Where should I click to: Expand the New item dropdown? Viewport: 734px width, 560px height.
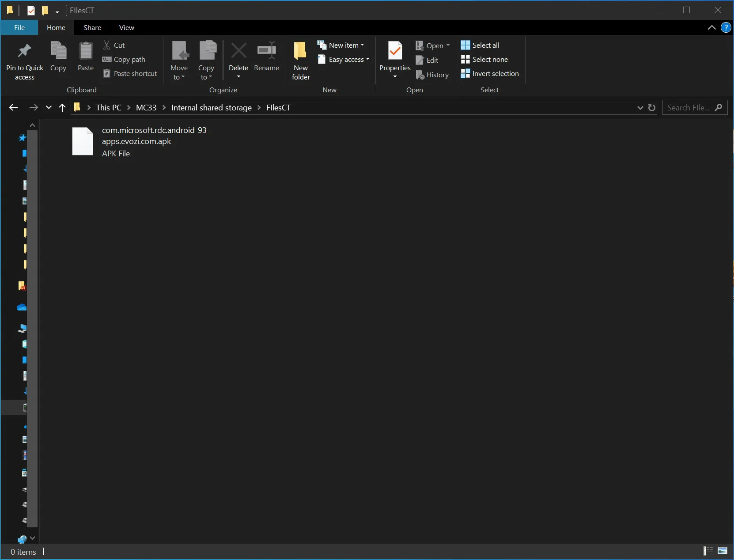(x=341, y=45)
